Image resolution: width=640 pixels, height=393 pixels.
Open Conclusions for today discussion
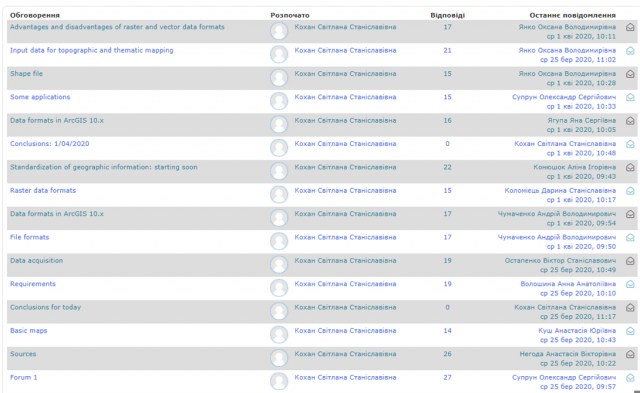coord(45,307)
